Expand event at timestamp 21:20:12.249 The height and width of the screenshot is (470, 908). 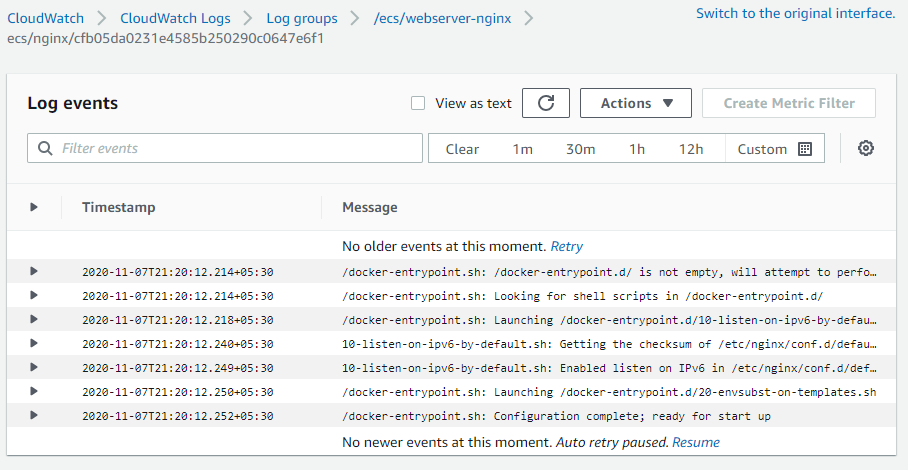click(34, 367)
